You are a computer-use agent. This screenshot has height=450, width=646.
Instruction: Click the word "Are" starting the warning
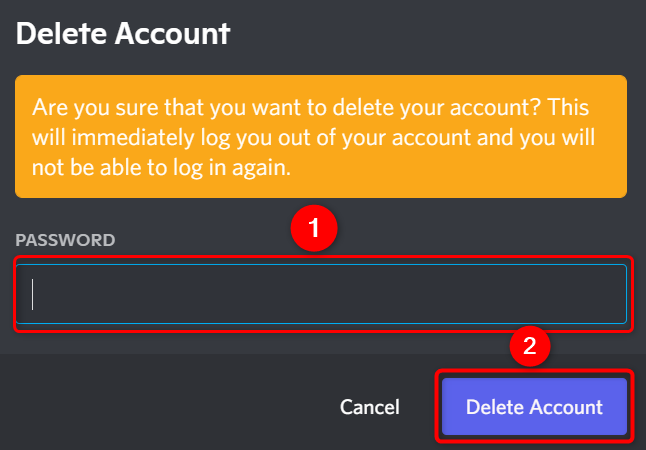pyautogui.click(x=48, y=107)
